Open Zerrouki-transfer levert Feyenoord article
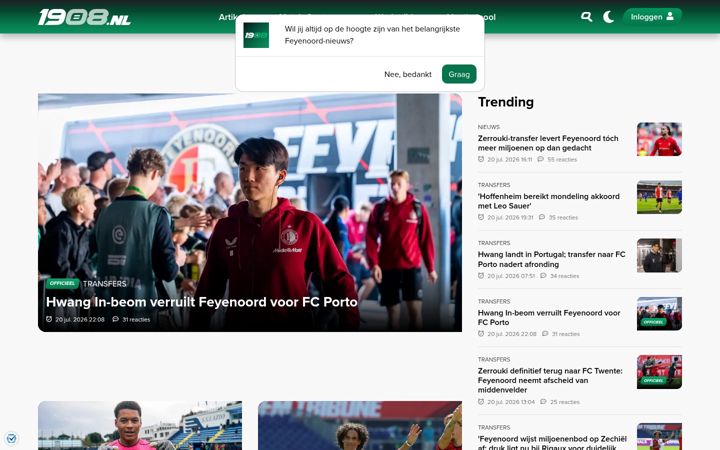 pyautogui.click(x=548, y=143)
